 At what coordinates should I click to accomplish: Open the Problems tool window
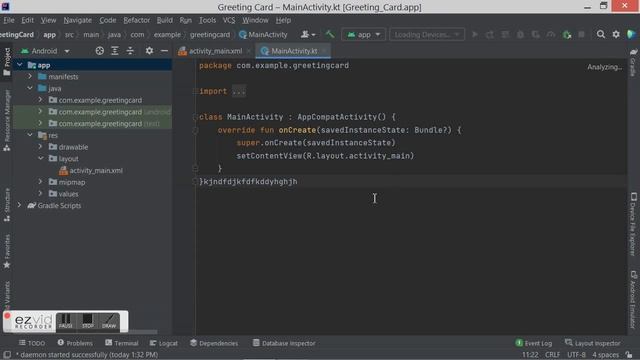[x=75, y=343]
